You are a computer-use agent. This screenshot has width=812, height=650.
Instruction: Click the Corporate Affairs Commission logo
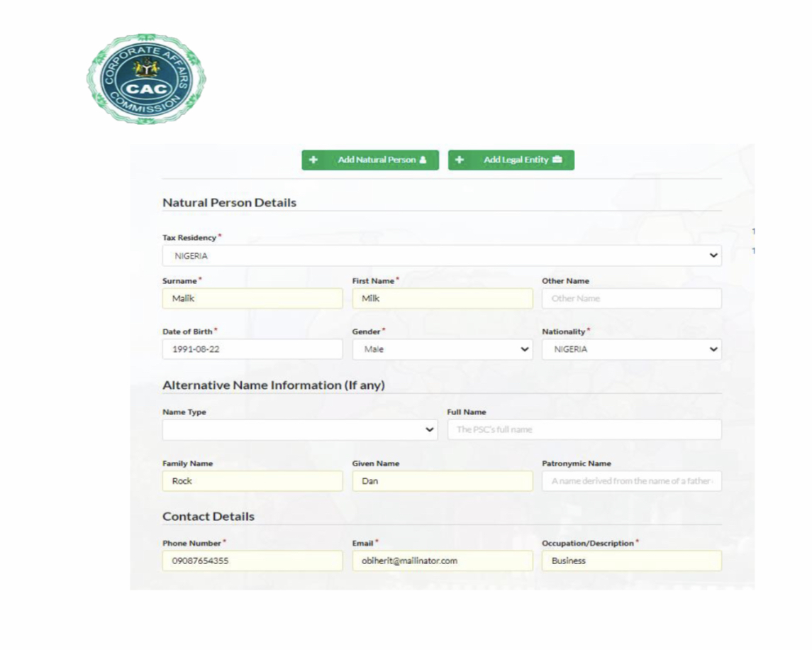point(147,79)
